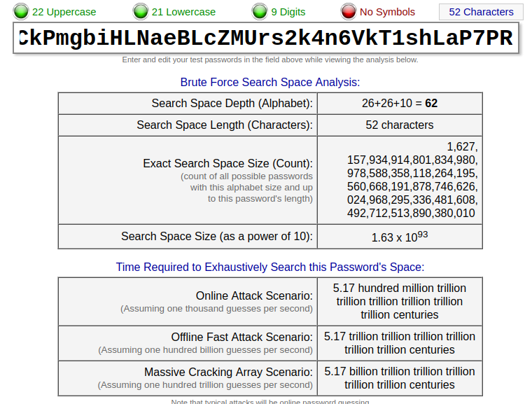Click the 'Search Space Size (as a power of 10)' label
This screenshot has height=404, width=532.
[217, 236]
